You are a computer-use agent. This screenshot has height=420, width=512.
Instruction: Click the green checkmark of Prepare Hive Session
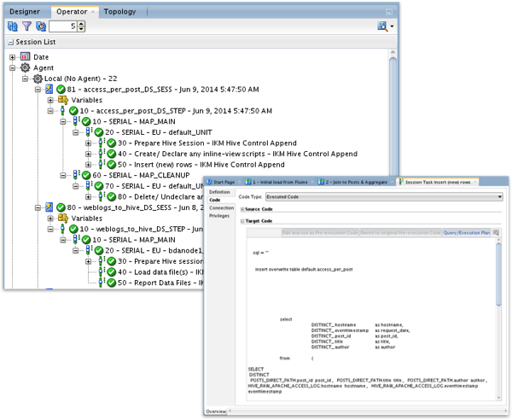coord(112,143)
